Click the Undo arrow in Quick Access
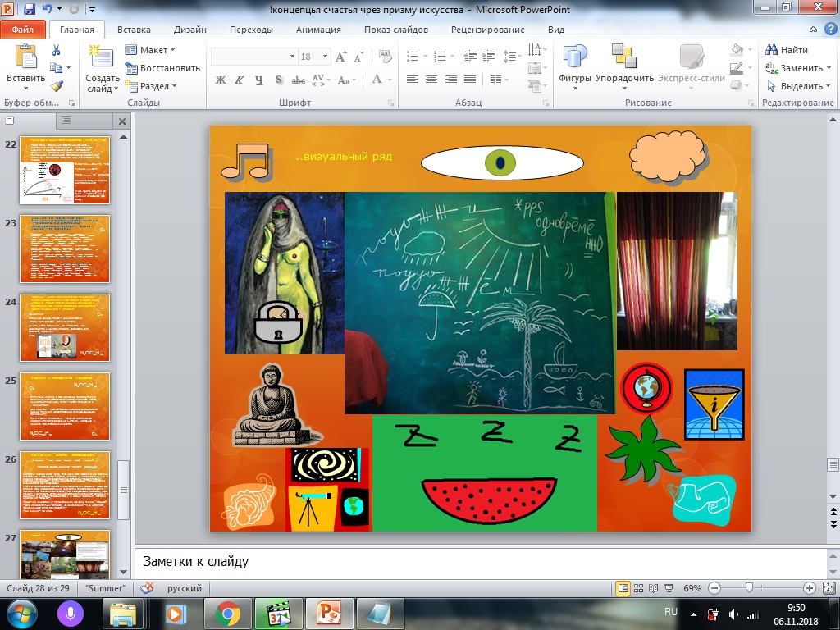This screenshot has height=630, width=840. 47,9
